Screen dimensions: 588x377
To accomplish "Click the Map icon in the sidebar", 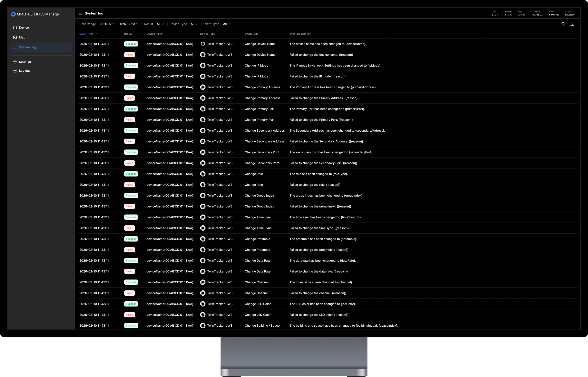I will (15, 37).
